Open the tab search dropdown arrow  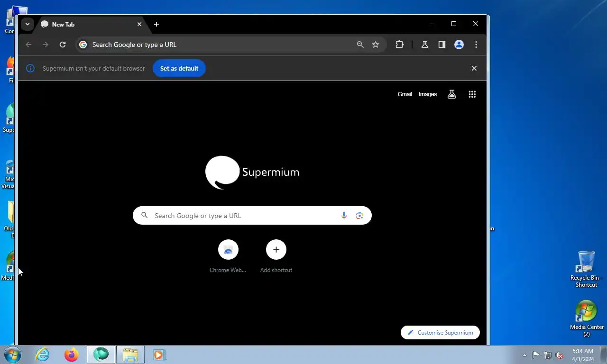click(28, 24)
